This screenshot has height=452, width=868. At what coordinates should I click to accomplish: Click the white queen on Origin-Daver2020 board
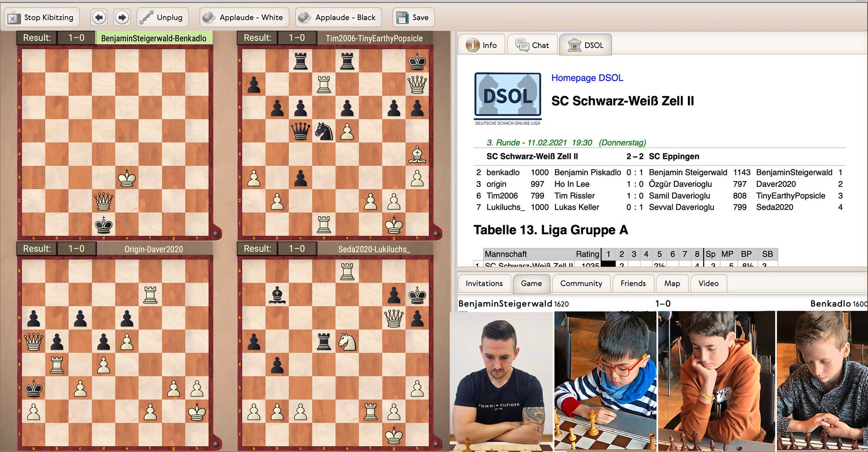tap(34, 342)
